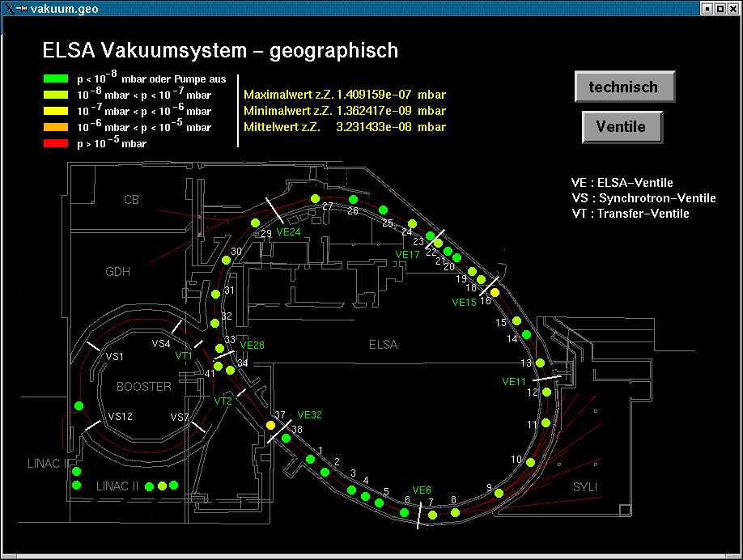Click the red legend color swatch
Screen dimensions: 743x560
(x=56, y=143)
